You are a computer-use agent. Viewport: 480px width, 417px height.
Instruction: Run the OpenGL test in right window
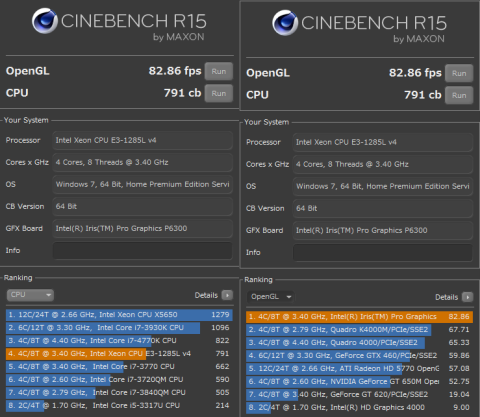click(459, 73)
